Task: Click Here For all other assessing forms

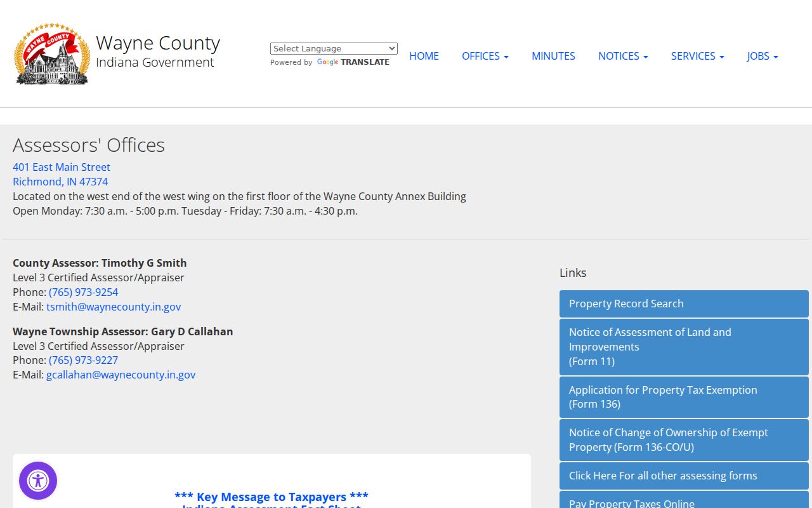Action: click(684, 476)
